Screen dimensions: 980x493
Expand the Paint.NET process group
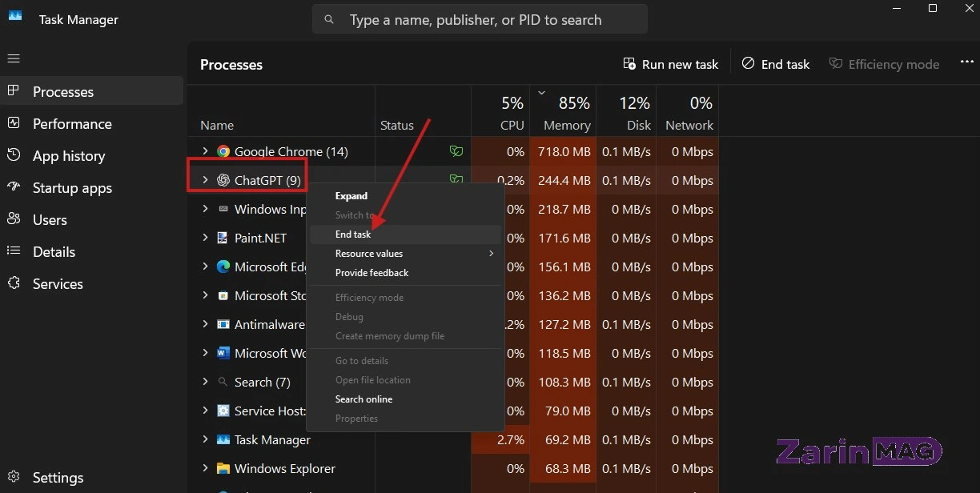[205, 238]
